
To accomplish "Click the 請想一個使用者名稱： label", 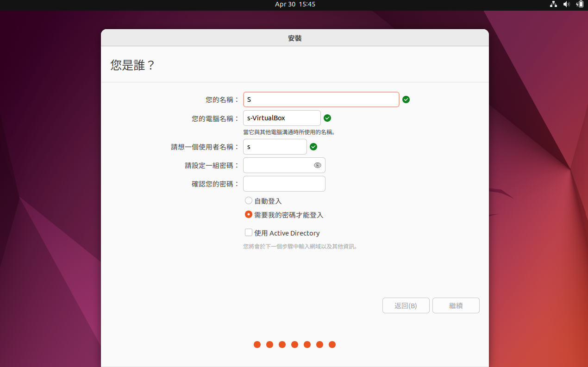I will (206, 147).
